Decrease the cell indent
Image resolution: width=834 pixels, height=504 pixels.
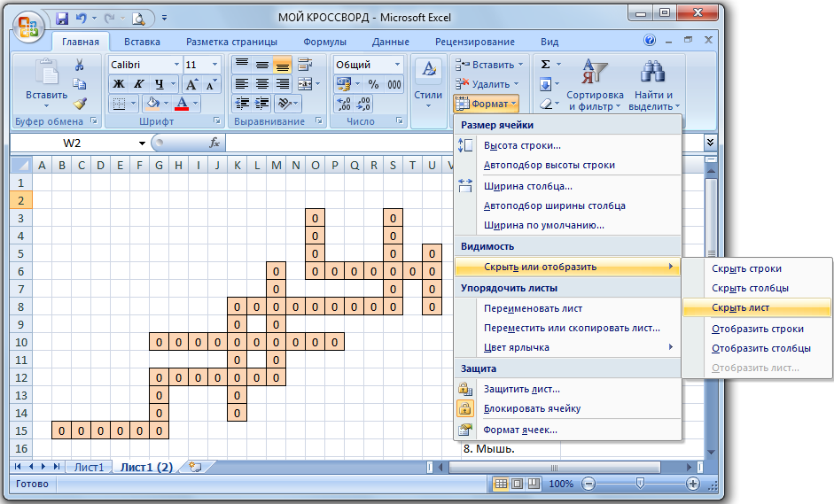point(242,103)
